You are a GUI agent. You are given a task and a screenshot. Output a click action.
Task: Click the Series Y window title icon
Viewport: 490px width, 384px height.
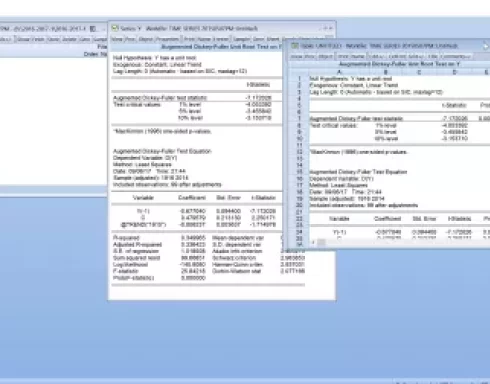click(115, 28)
